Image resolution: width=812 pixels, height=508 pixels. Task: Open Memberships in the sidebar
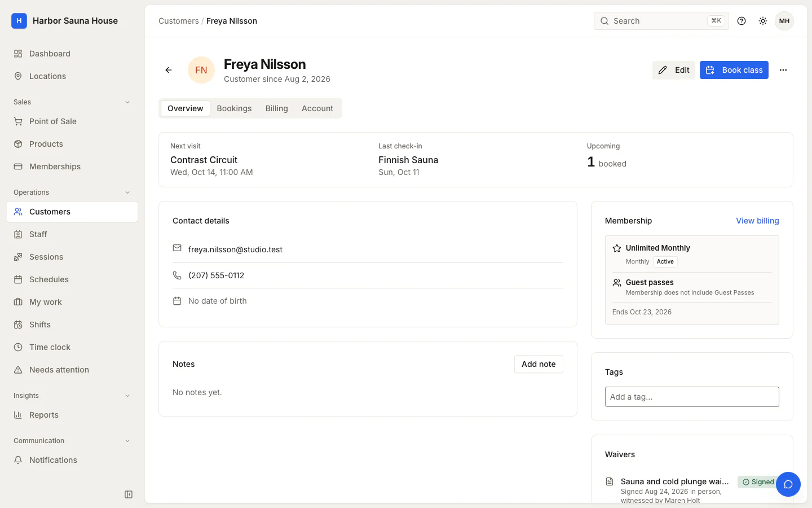click(x=72, y=167)
